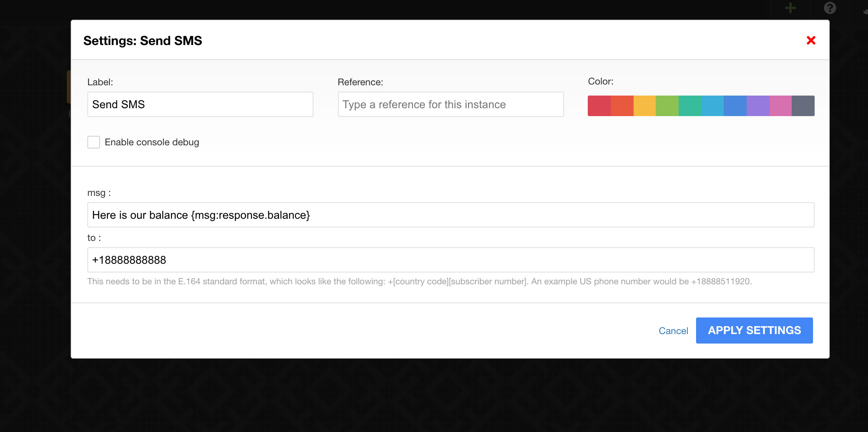Screen dimensions: 868x432
Task: Click the Reference input field
Action: click(x=451, y=104)
